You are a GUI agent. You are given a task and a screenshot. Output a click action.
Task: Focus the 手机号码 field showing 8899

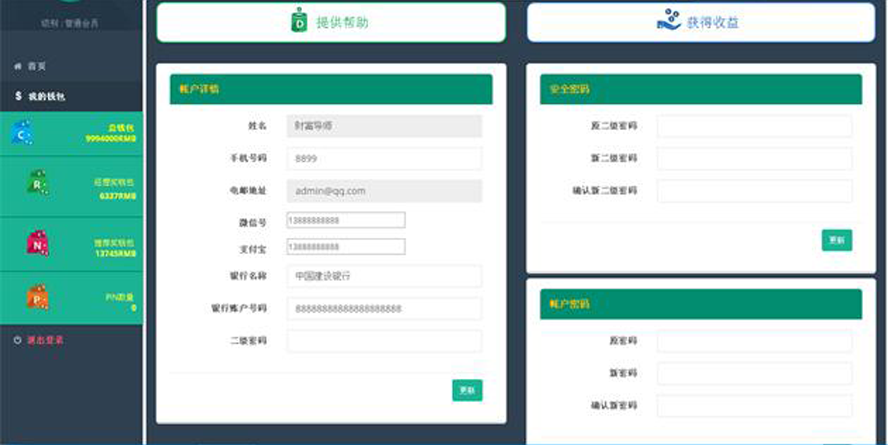click(384, 159)
